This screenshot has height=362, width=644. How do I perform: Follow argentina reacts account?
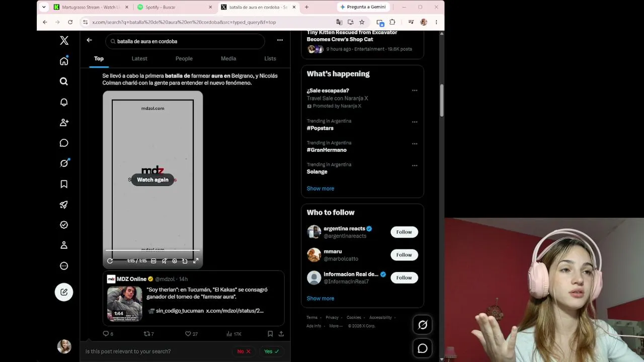[404, 232]
